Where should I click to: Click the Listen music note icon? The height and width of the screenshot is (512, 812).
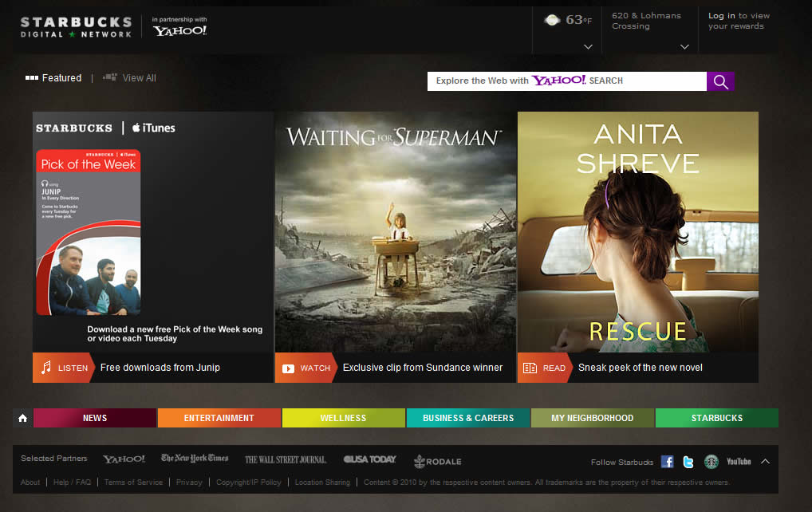coord(46,368)
